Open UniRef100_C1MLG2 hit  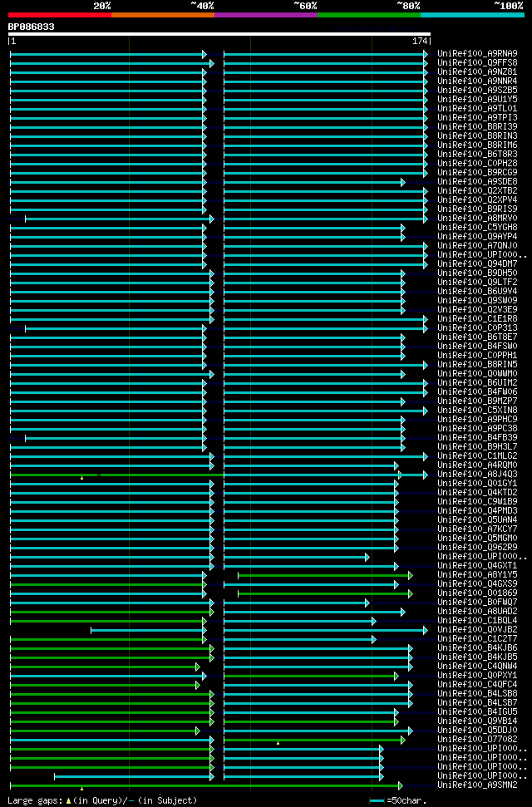477,456
